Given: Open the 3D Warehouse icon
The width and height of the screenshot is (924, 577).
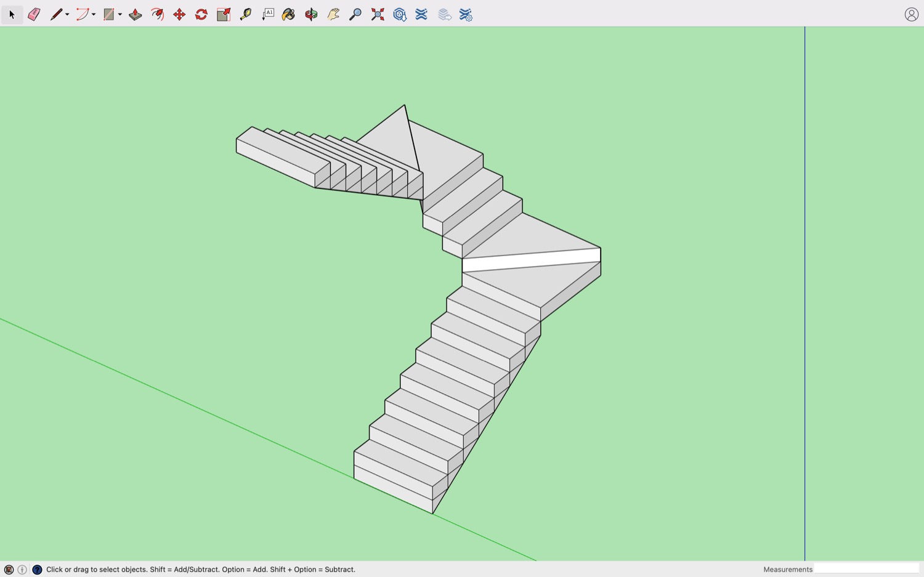Looking at the screenshot, I should tap(400, 14).
